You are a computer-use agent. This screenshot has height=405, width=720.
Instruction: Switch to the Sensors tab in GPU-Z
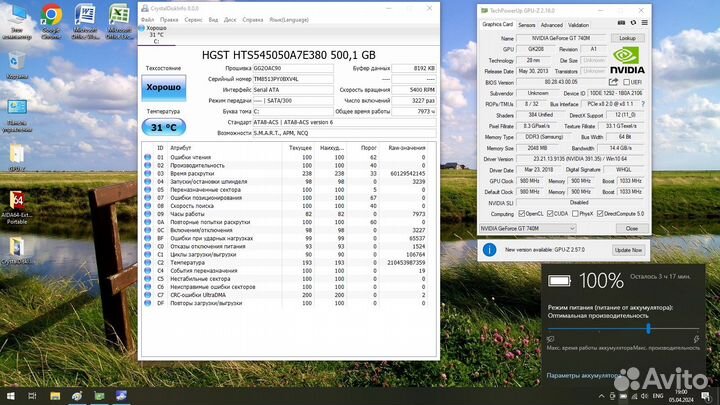point(527,25)
